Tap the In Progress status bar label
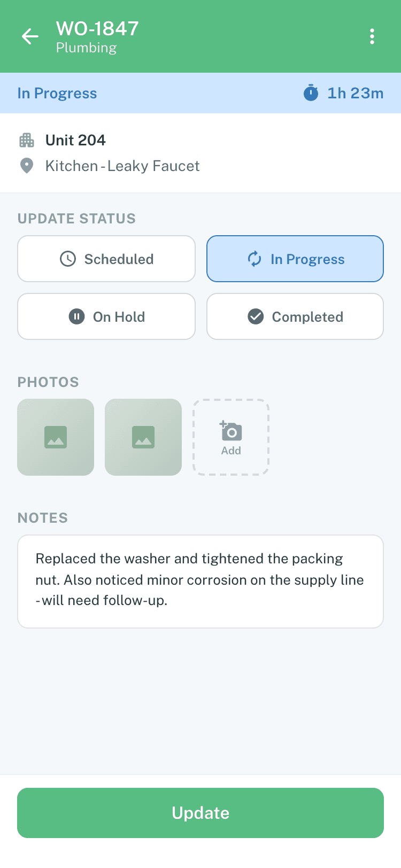This screenshot has height=868, width=401. pos(57,92)
